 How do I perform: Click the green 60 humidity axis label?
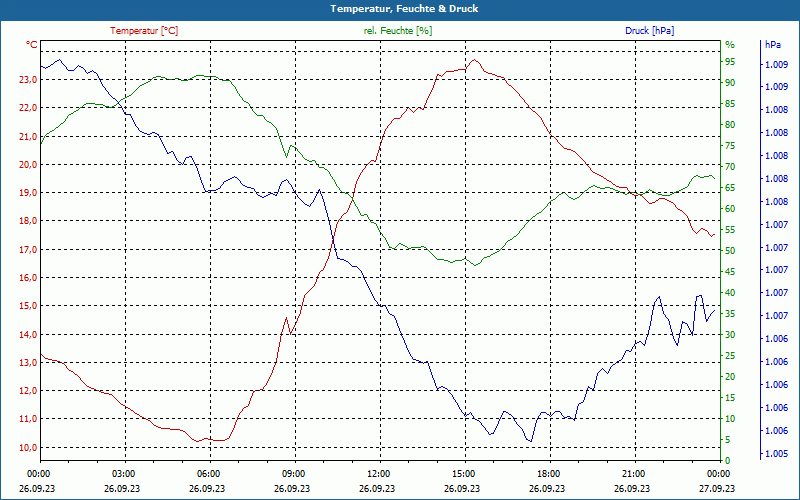click(730, 209)
